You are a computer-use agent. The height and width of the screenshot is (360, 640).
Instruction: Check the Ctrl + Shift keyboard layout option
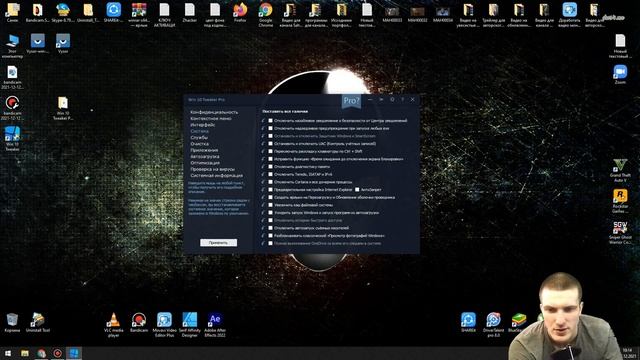point(270,151)
